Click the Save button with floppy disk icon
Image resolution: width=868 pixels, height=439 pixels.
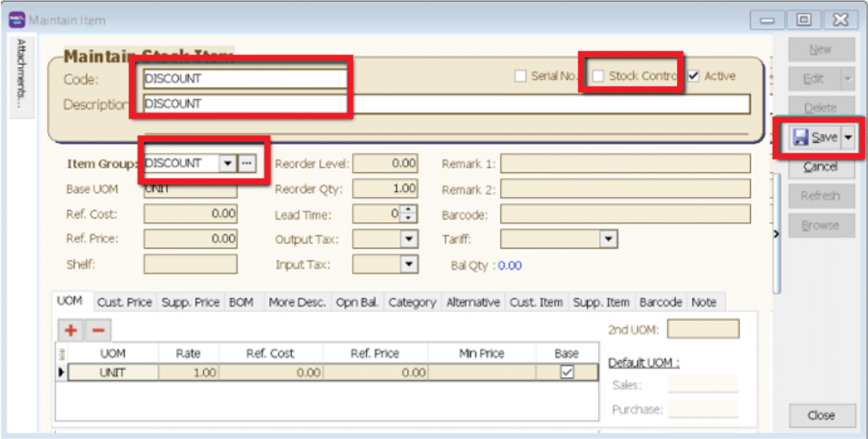[814, 137]
